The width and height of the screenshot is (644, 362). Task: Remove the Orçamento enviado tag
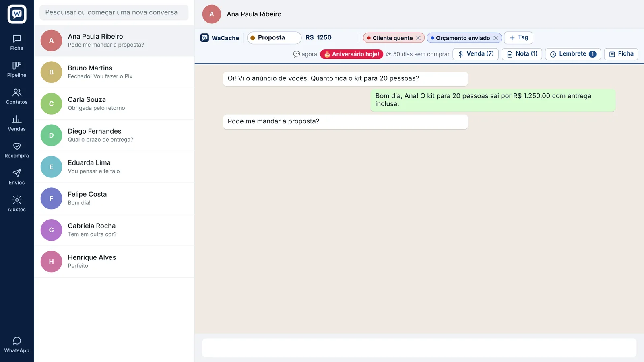pyautogui.click(x=495, y=38)
